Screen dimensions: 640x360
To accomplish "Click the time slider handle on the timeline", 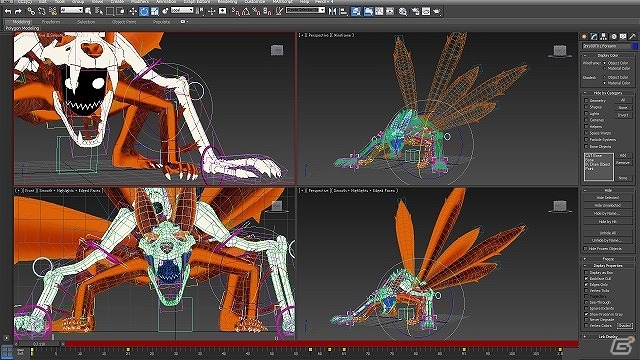I will 40,344.
